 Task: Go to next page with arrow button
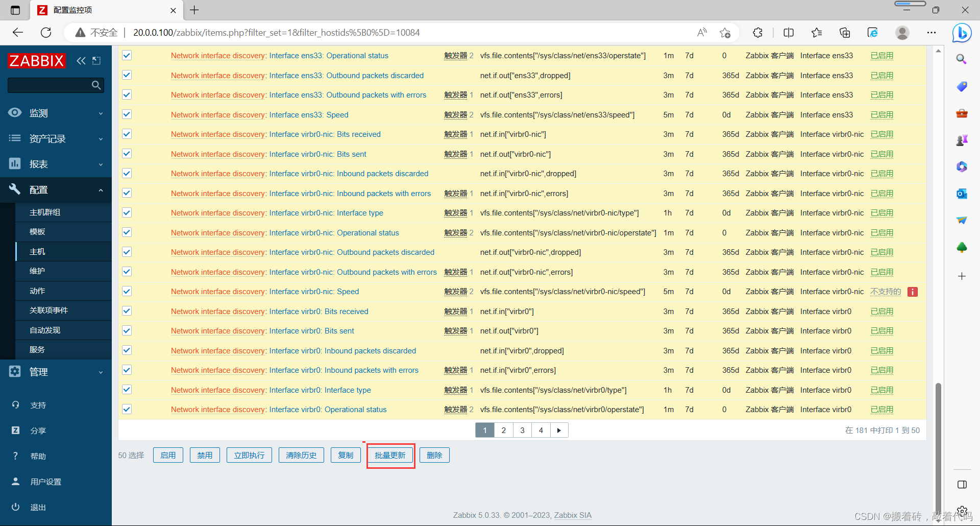(559, 430)
